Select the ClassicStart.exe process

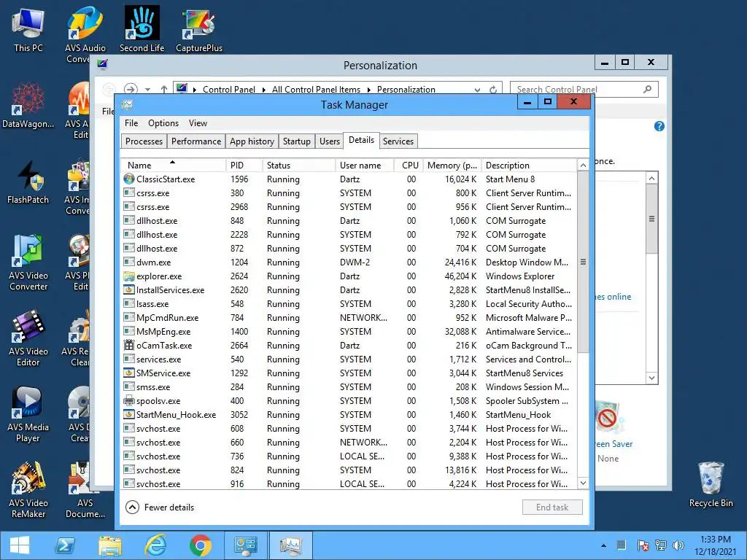click(348, 179)
